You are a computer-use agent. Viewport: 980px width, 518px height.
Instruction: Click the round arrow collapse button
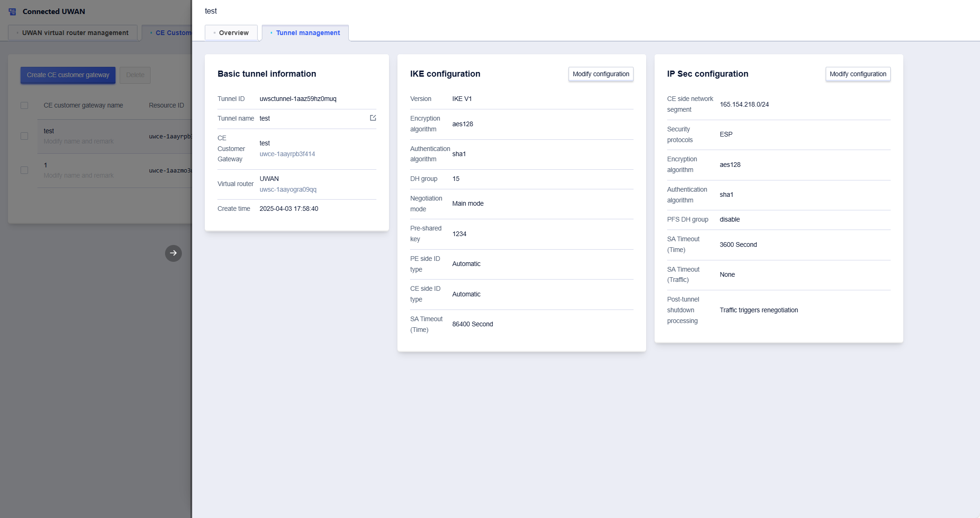[x=173, y=253]
